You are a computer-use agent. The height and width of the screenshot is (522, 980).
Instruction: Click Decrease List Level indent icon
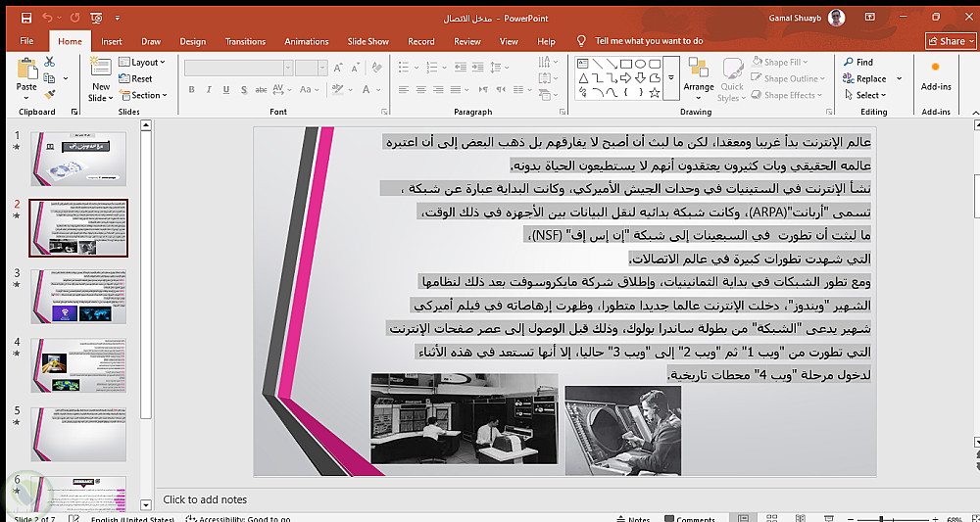click(x=460, y=67)
